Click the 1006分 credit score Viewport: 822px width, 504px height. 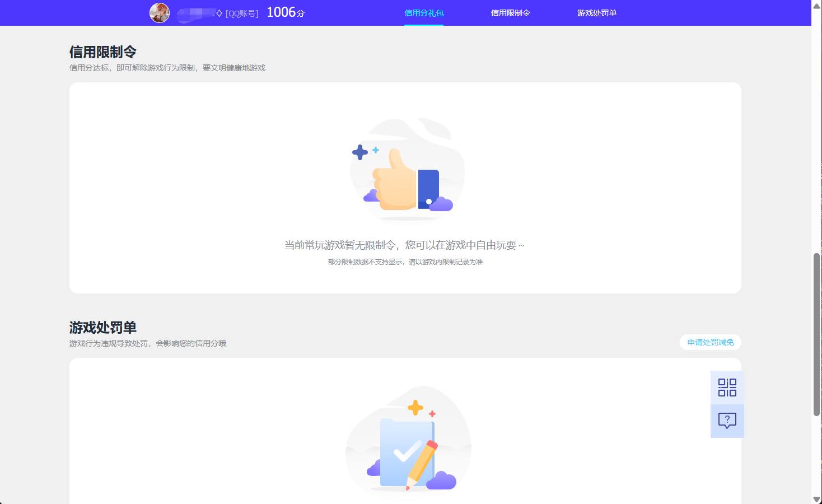(x=286, y=12)
